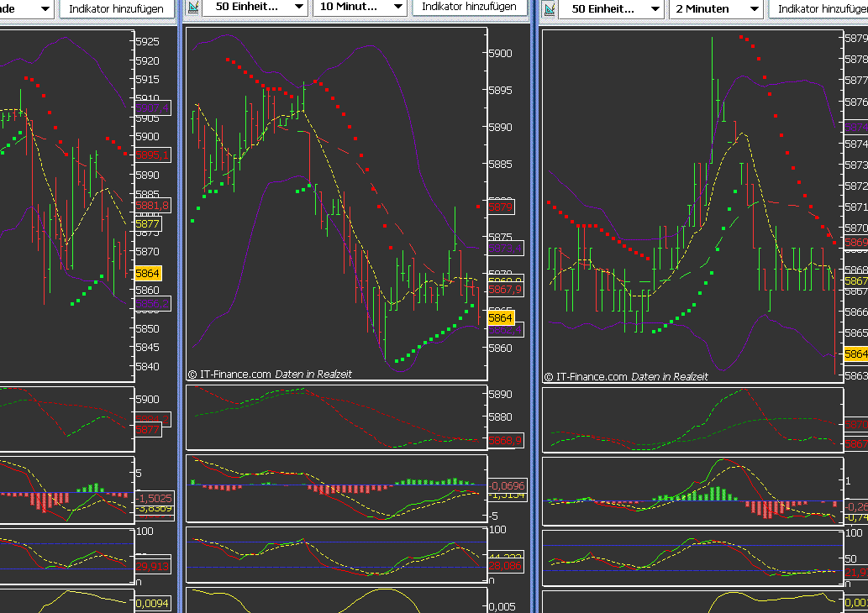Select the yellow 5877 price label in the left chart
The width and height of the screenshot is (868, 613).
[x=148, y=223]
